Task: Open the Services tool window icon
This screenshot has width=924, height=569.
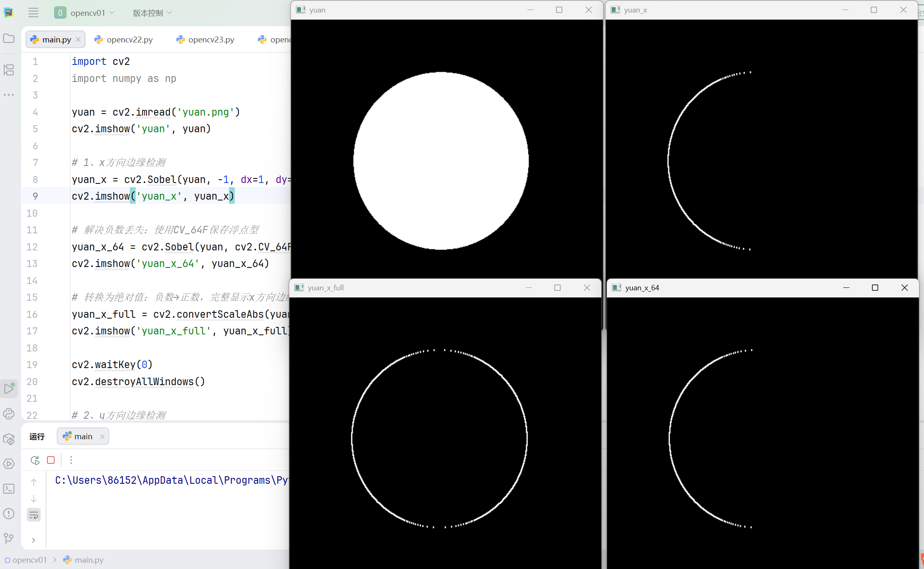Action: coord(9,464)
